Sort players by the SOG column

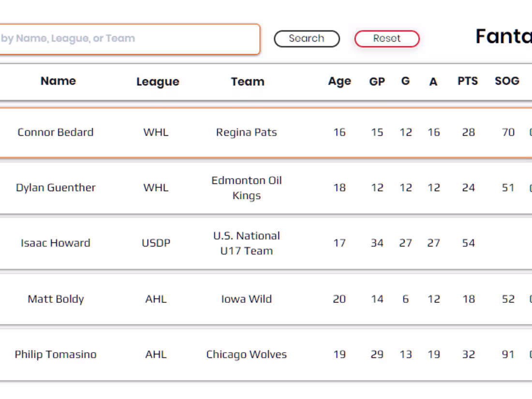[x=506, y=81]
